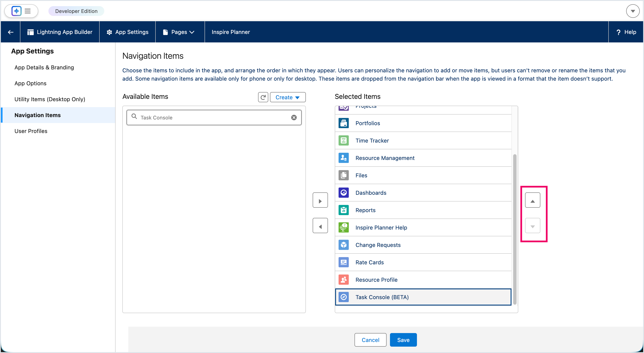Image resolution: width=644 pixels, height=353 pixels.
Task: Select the Inspire Planner Help icon
Action: click(x=343, y=227)
